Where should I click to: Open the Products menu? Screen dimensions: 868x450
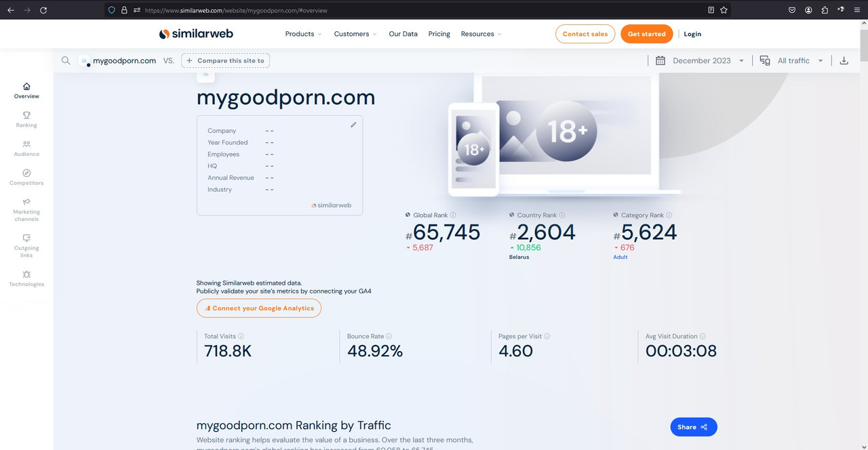[302, 33]
